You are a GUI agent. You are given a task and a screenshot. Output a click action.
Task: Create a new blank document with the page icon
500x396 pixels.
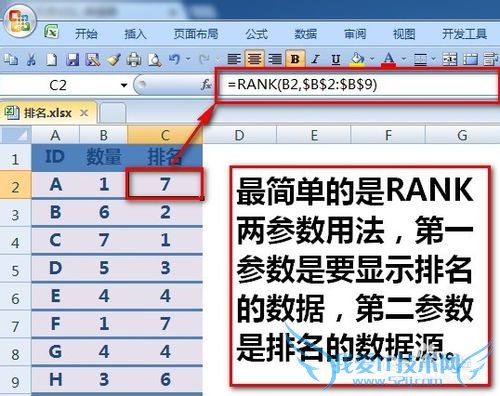coord(52,60)
